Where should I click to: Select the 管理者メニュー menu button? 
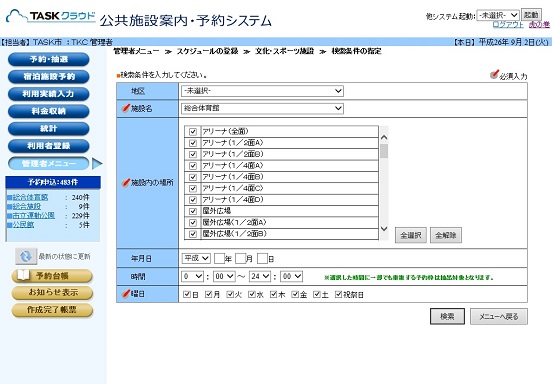coord(49,164)
